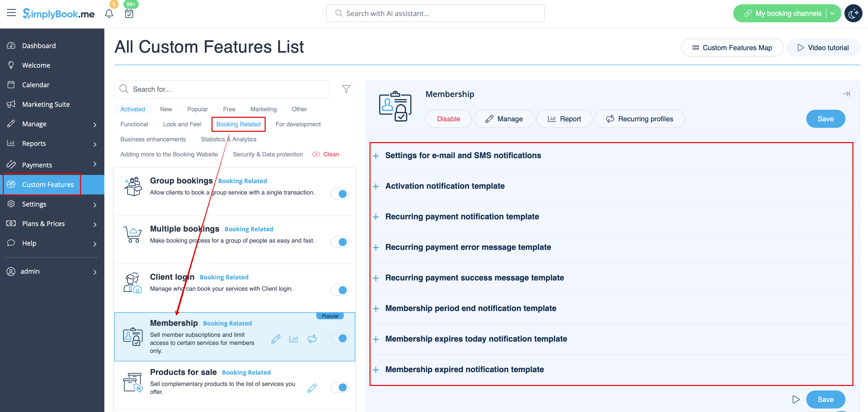Click the bottom Save button
This screenshot has width=868, height=412.
tap(826, 399)
